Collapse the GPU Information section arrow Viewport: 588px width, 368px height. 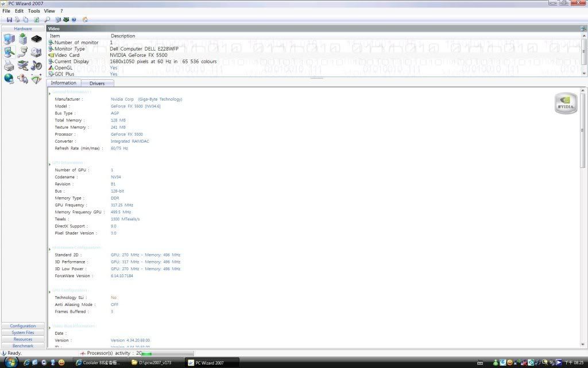49,164
